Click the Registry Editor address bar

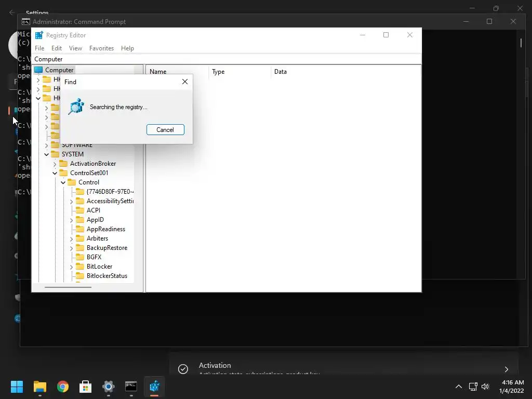pos(227,59)
